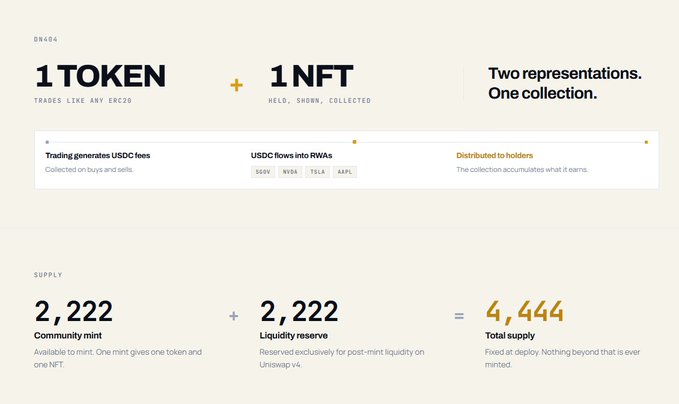679x404 pixels.
Task: Click 'The collection accumulates what it earns.'
Action: 522,169
